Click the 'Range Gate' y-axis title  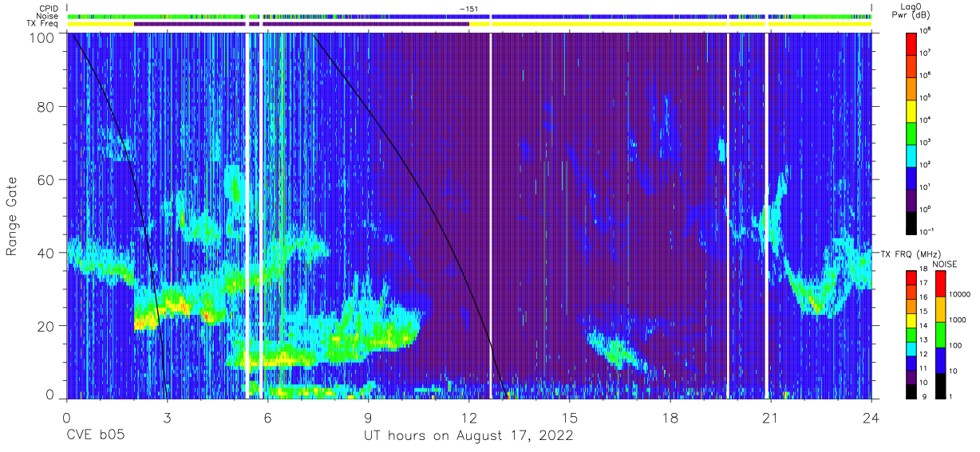tap(12, 217)
